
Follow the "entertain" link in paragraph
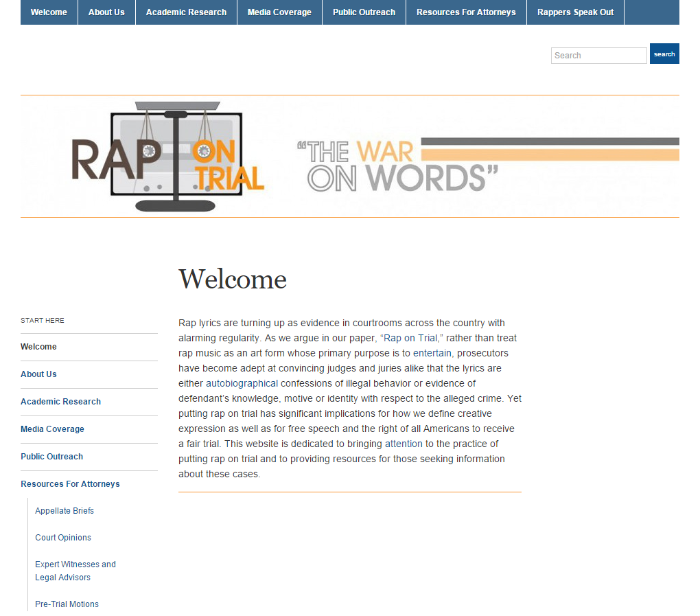click(432, 353)
